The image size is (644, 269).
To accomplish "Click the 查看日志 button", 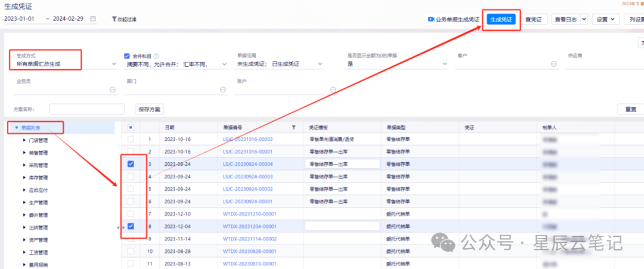I will [x=565, y=19].
